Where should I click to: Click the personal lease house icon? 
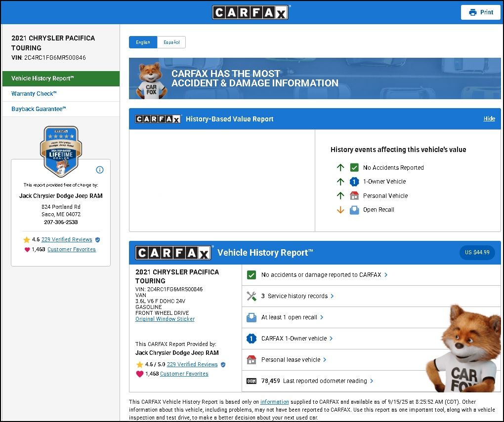[x=252, y=360]
